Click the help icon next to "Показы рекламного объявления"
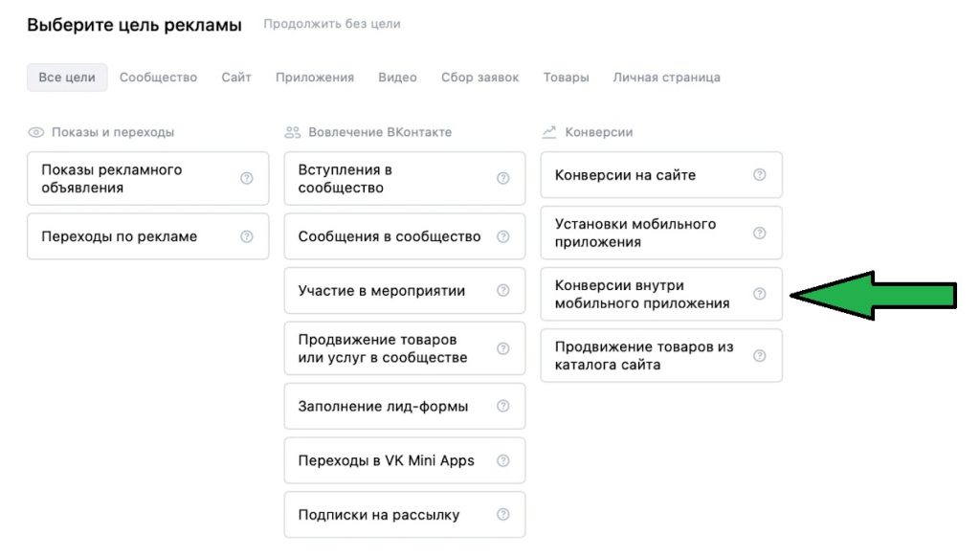 tap(246, 178)
